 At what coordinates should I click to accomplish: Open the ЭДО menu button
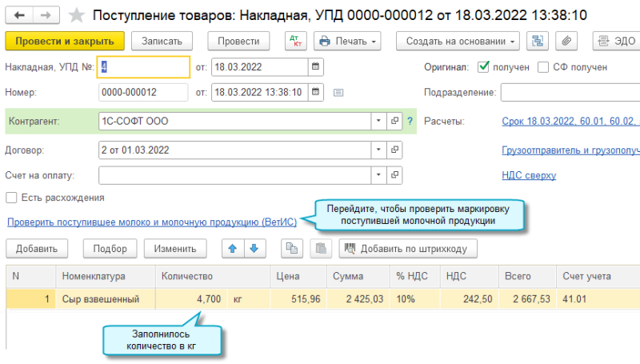pyautogui.click(x=616, y=42)
